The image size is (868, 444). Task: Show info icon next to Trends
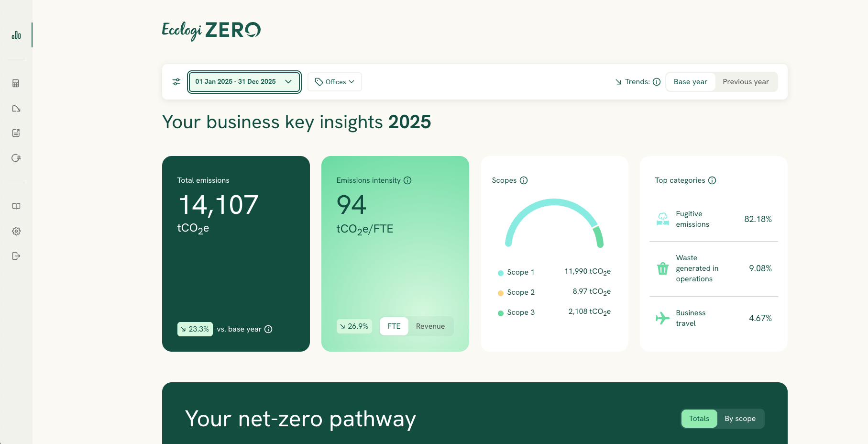pyautogui.click(x=657, y=82)
